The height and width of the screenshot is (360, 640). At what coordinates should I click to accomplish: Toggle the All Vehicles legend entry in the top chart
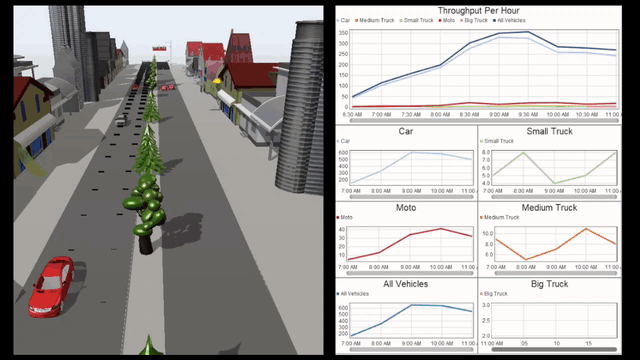[509, 20]
